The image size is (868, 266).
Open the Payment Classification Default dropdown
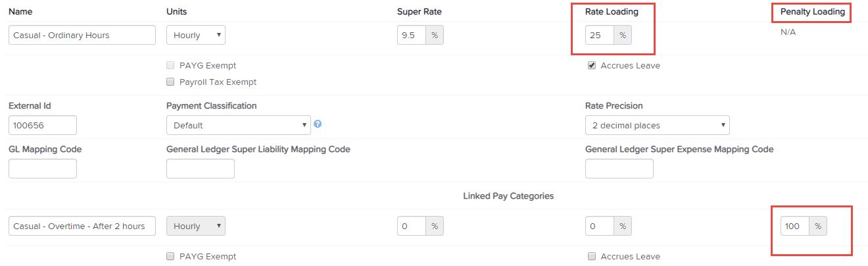(239, 125)
